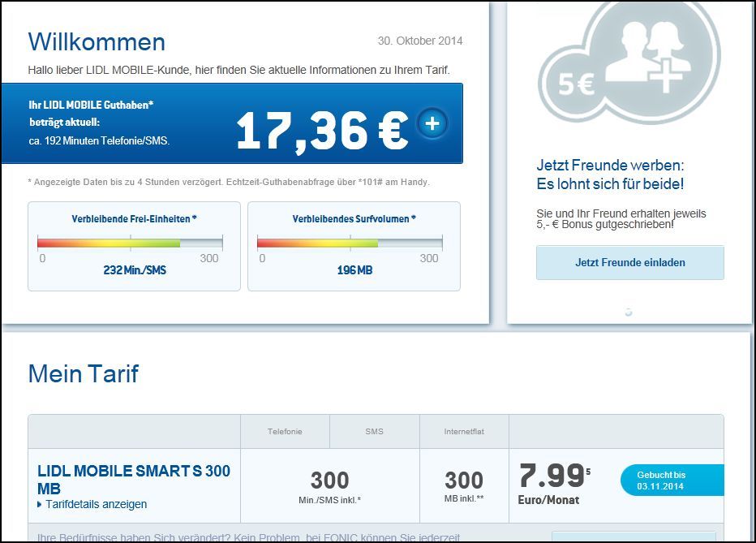Click the Telefonie column header
Screen dimensions: 756x543
click(x=285, y=432)
